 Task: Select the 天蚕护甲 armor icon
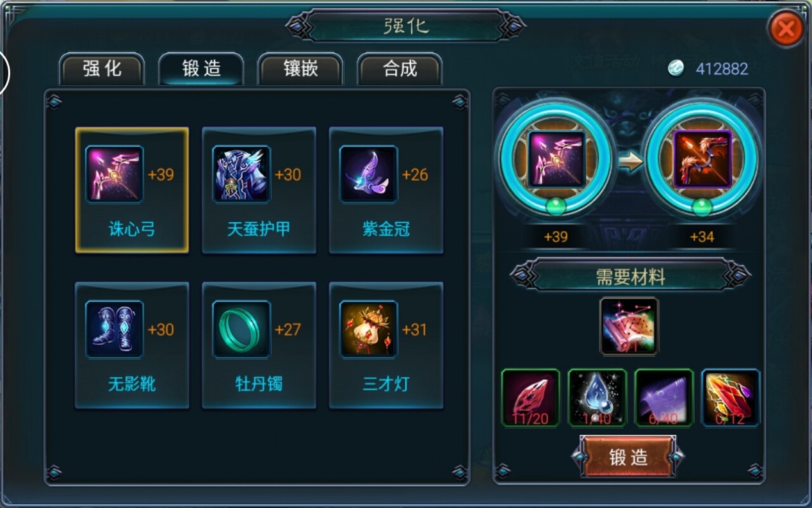pyautogui.click(x=241, y=174)
